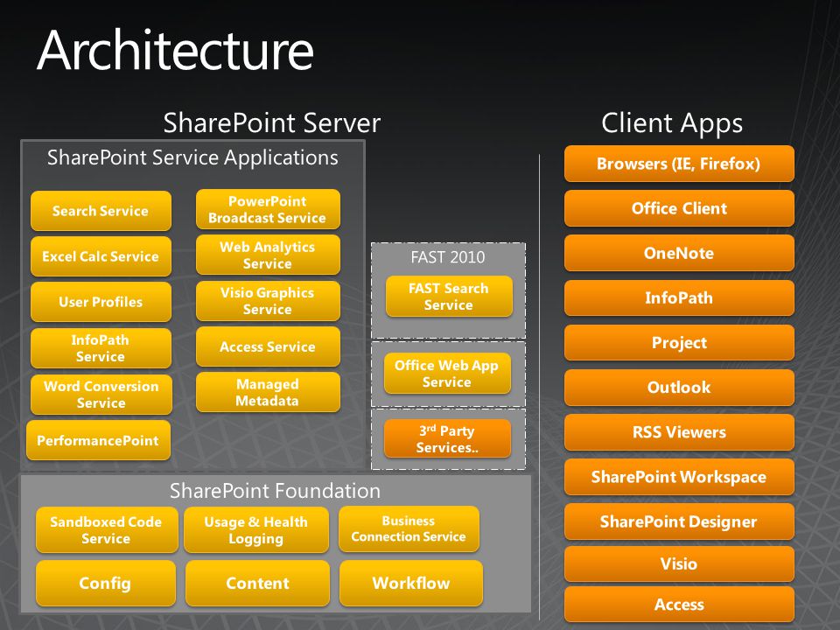Select SharePoint Service Applications heading text
Image resolution: width=840 pixels, height=630 pixels.
point(192,158)
